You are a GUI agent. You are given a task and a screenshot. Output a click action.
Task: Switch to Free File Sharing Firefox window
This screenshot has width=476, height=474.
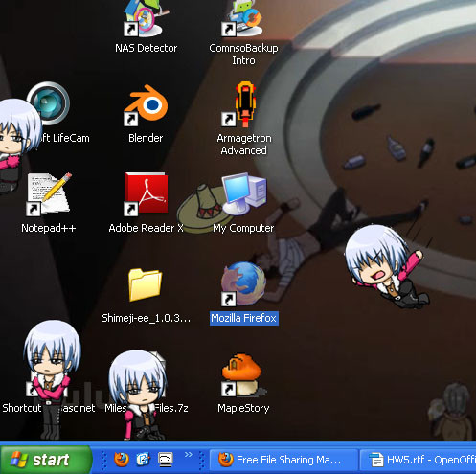[283, 460]
